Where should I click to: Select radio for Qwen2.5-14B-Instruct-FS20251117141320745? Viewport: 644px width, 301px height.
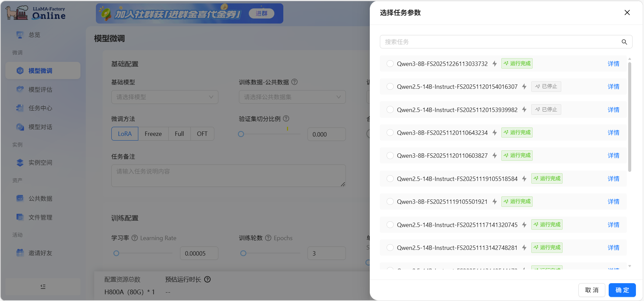[x=390, y=225]
